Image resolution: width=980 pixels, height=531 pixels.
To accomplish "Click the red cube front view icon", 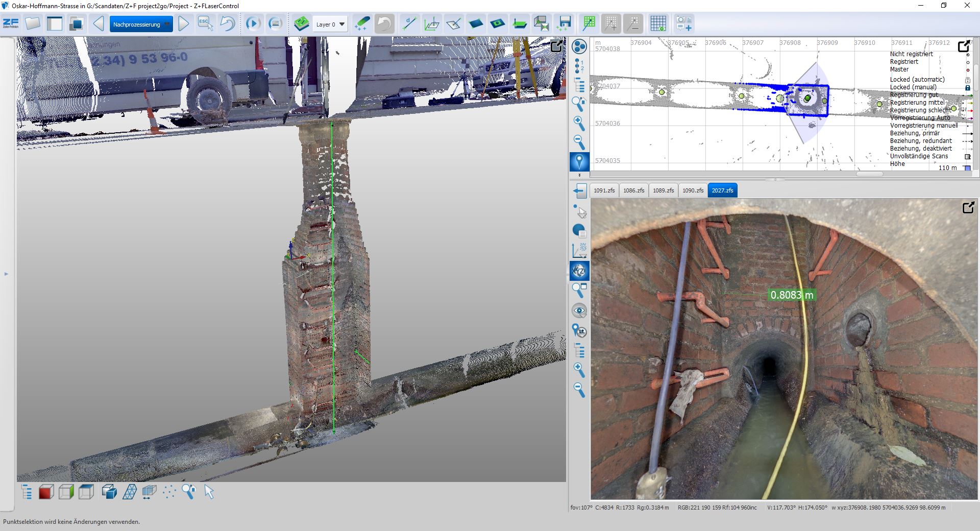I will pyautogui.click(x=46, y=492).
